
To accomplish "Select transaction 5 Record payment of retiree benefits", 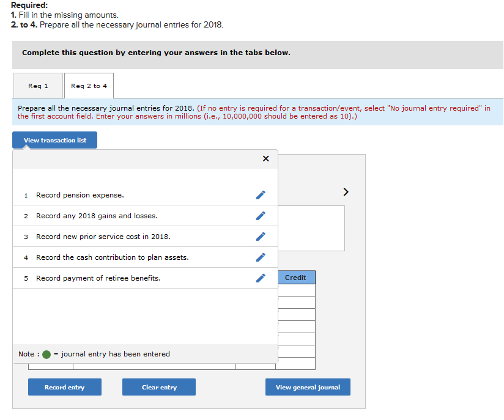I will tap(145, 278).
